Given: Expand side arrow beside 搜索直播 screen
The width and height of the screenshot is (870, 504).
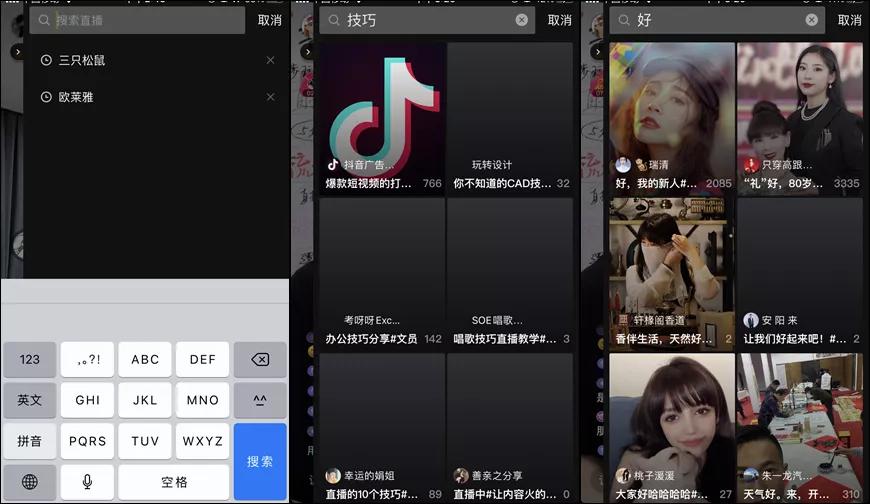Looking at the screenshot, I should click(x=18, y=52).
